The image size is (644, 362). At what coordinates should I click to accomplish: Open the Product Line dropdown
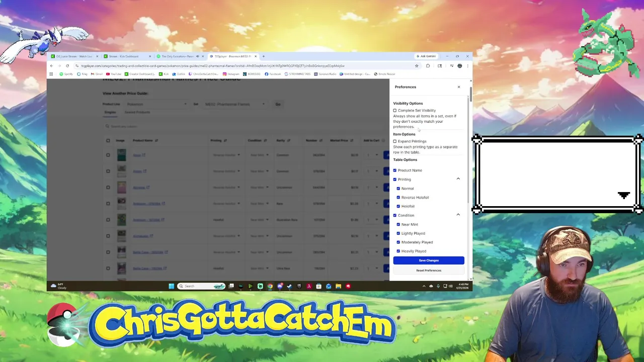click(156, 104)
